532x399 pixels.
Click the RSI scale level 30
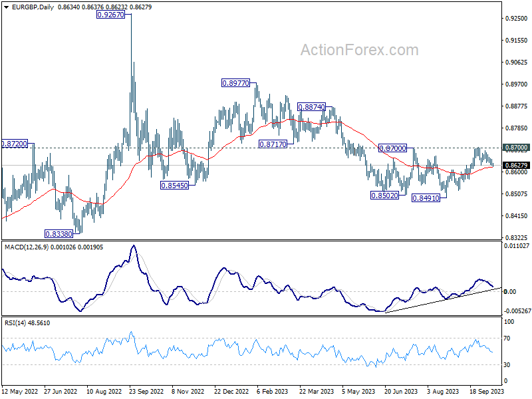pos(507,364)
